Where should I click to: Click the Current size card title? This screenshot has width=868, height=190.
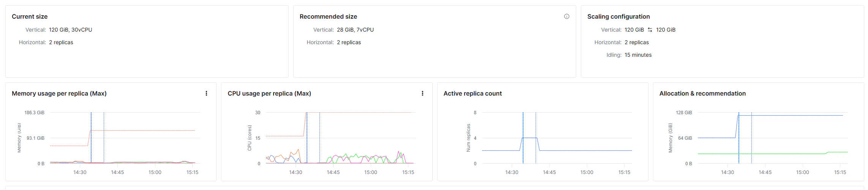coord(30,16)
